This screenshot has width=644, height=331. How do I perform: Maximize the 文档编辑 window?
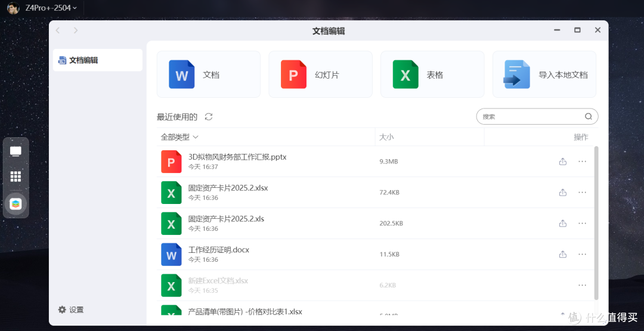click(x=577, y=30)
